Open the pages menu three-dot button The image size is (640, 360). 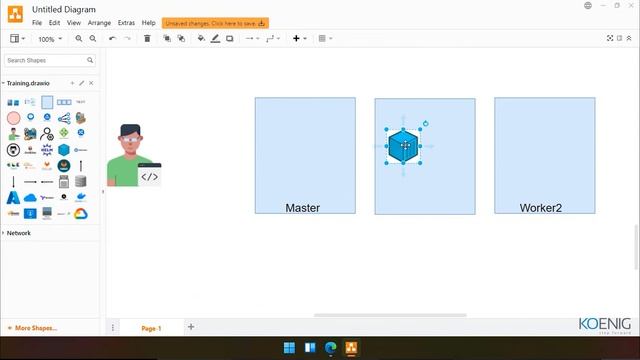click(x=113, y=327)
